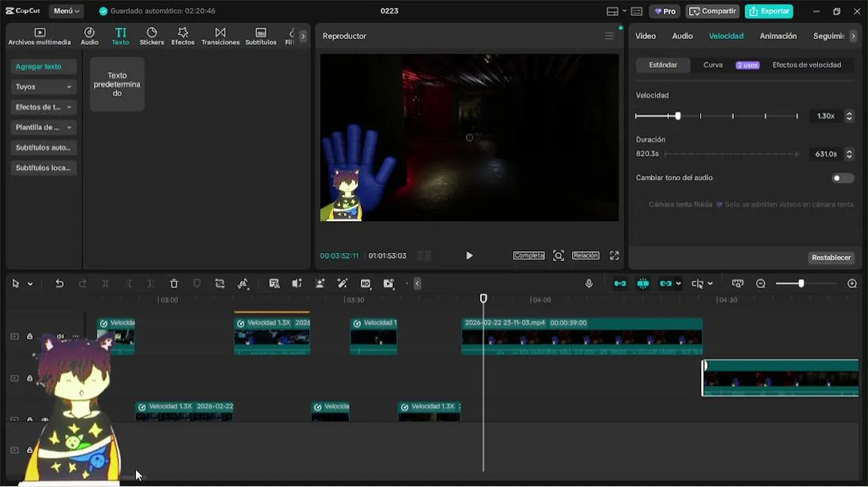Select the Curva speed mode
The height and width of the screenshot is (487, 868).
coord(713,65)
